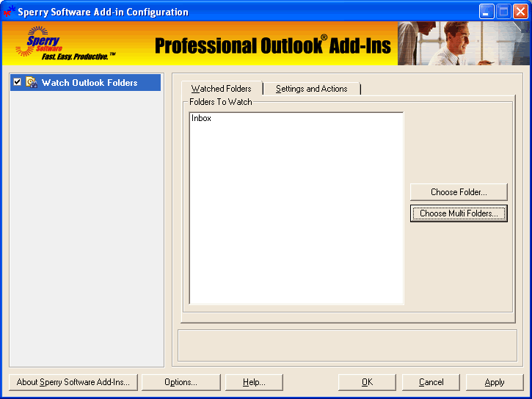Click the Sperry Software title bar icon
Screen dimensions: 532x399
(x=9, y=12)
